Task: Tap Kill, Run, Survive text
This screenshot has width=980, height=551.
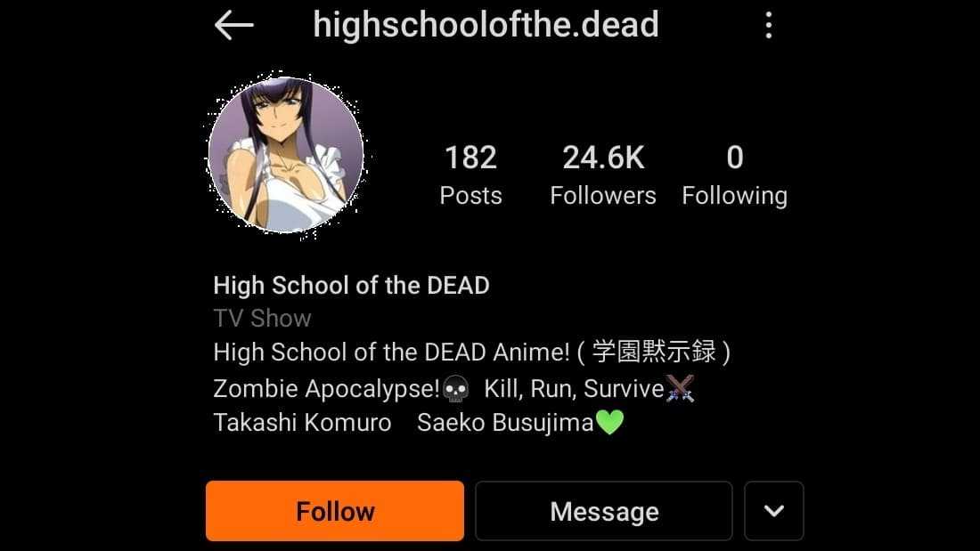Action: pyautogui.click(x=574, y=389)
